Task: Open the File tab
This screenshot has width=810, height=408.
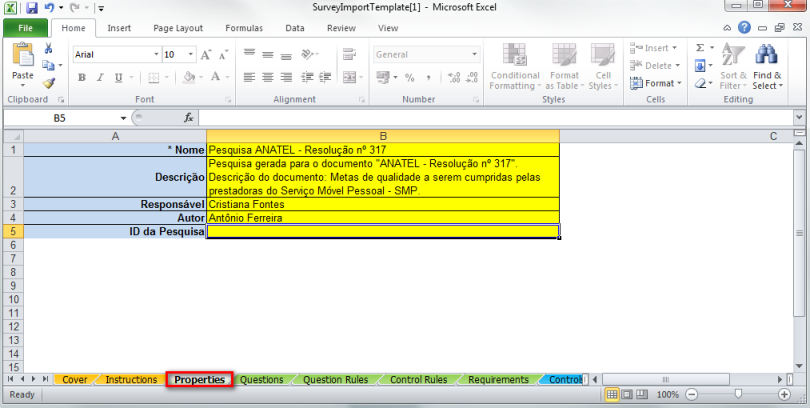Action: (x=25, y=28)
